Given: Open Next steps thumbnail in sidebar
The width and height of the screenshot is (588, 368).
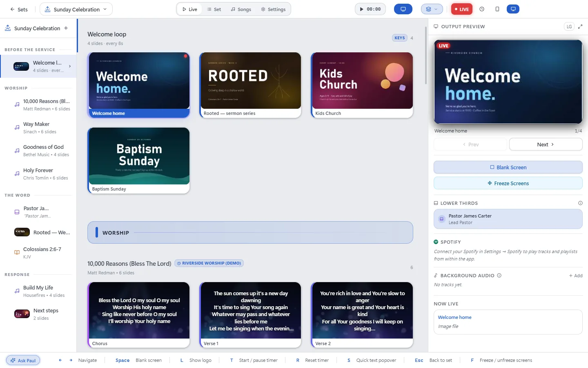Looking at the screenshot, I should pyautogui.click(x=22, y=314).
